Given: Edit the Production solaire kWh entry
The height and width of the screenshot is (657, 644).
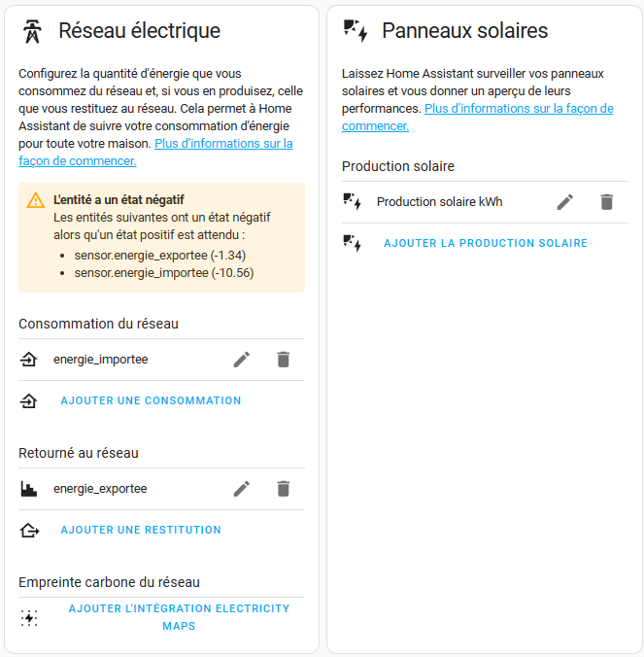Looking at the screenshot, I should [x=565, y=202].
